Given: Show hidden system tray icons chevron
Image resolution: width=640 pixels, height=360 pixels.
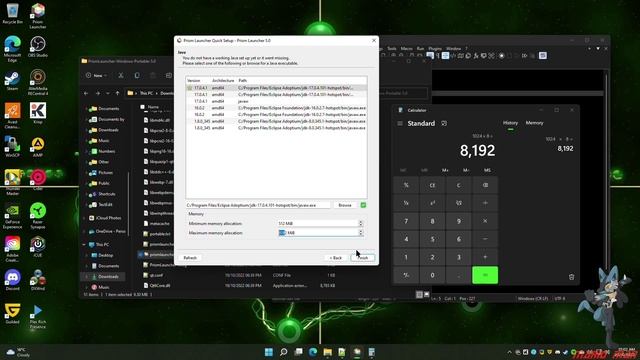Looking at the screenshot, I should point(509,352).
